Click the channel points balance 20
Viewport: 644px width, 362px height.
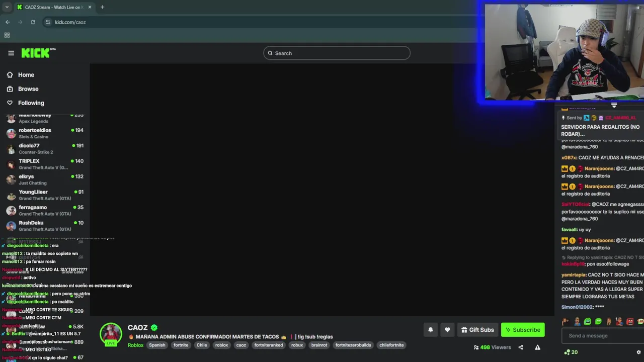tap(571, 352)
